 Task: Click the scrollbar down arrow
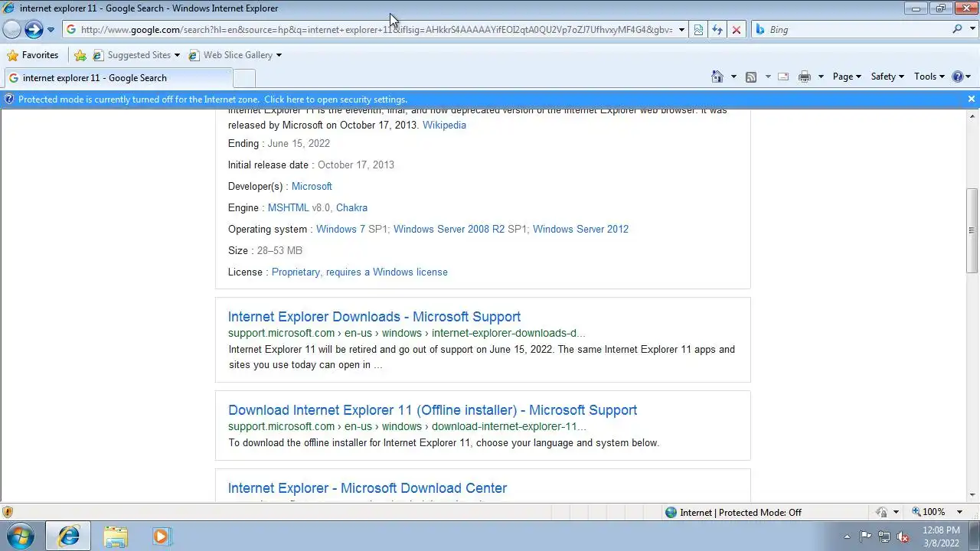[972, 496]
